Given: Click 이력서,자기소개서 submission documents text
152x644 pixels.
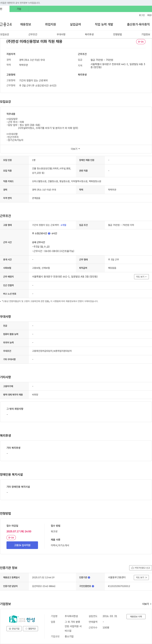Looking at the screenshot, I should click(60, 545).
